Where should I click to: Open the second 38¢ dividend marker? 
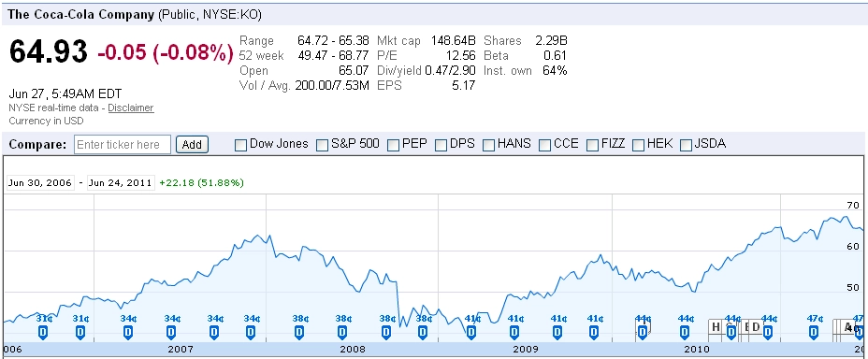tap(342, 333)
